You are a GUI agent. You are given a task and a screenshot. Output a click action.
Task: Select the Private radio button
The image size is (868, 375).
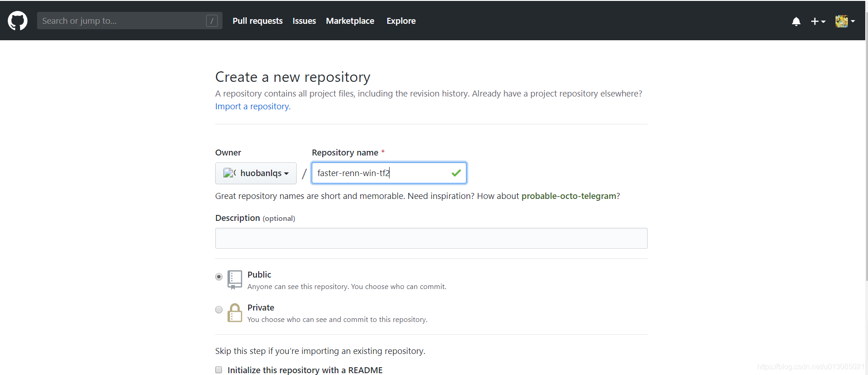pos(219,310)
